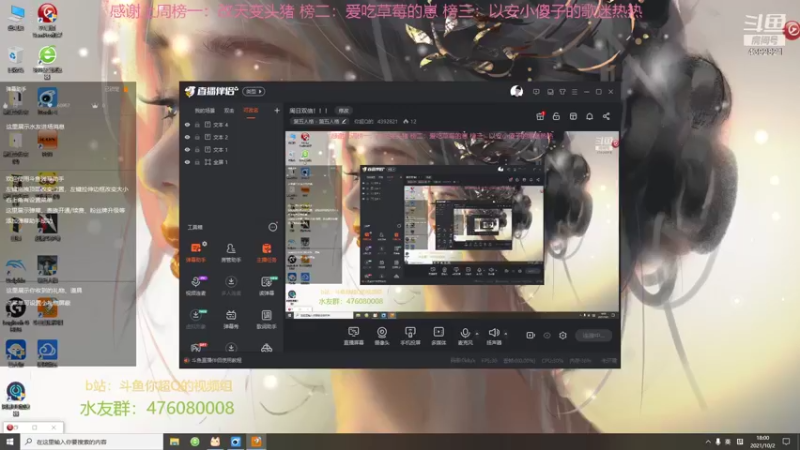
Task: Hide the 文本 4 layer
Action: pos(187,124)
